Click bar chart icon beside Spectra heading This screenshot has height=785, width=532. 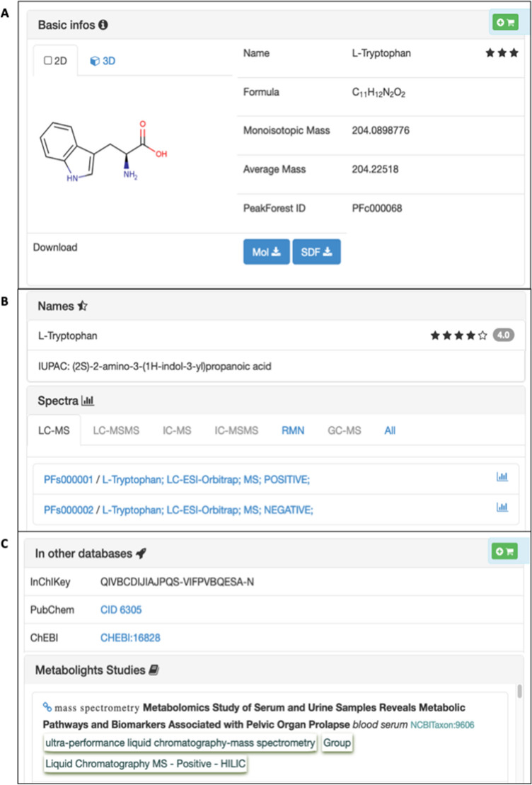click(88, 401)
